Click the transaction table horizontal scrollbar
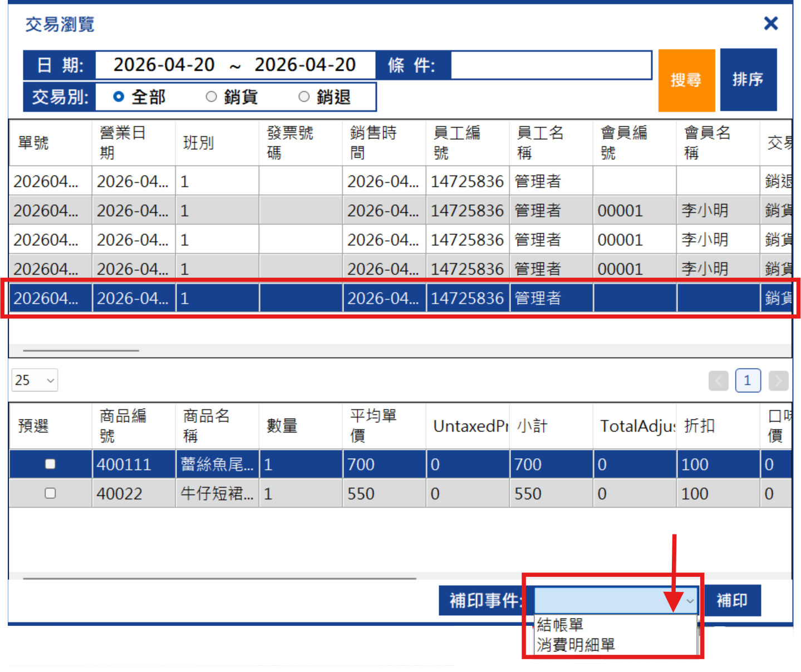Viewport: 801px width, 672px height. pyautogui.click(x=81, y=351)
